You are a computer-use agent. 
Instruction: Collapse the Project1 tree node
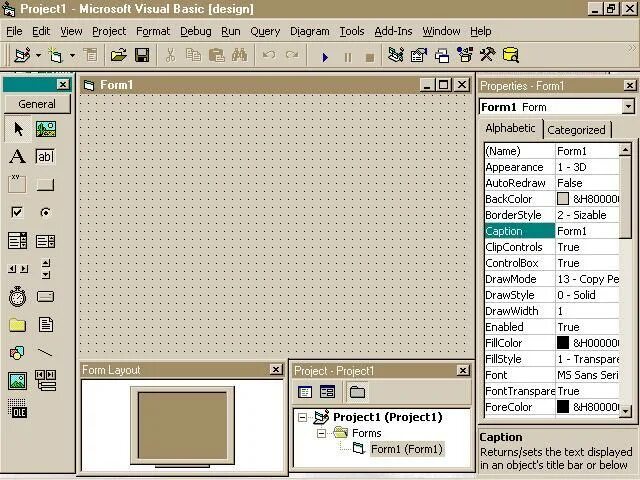coord(302,417)
